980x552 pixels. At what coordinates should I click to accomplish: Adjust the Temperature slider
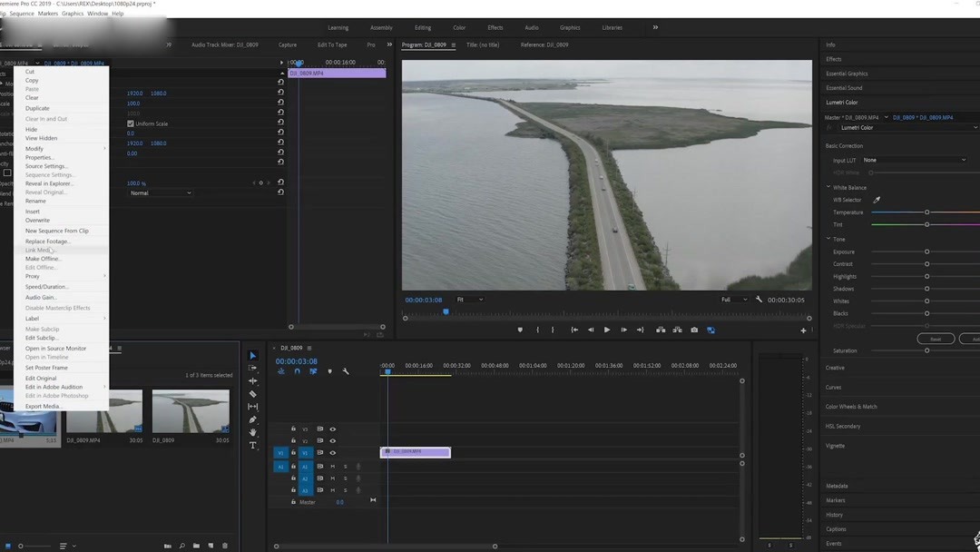click(x=926, y=212)
